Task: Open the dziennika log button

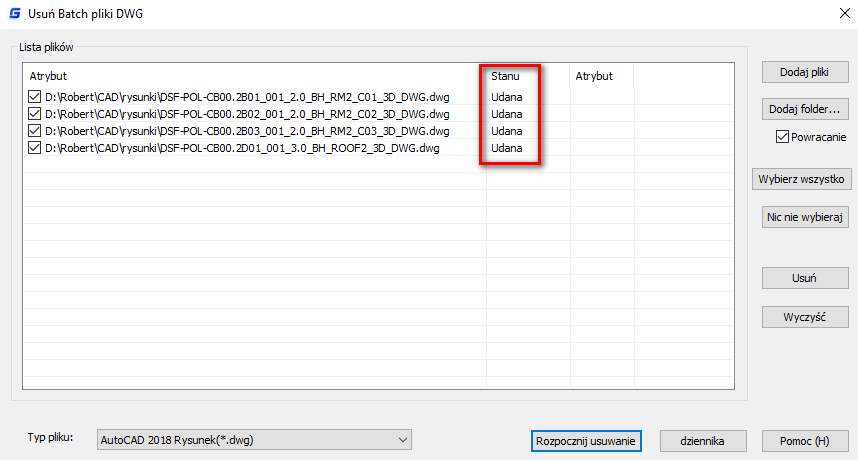Action: coord(704,440)
